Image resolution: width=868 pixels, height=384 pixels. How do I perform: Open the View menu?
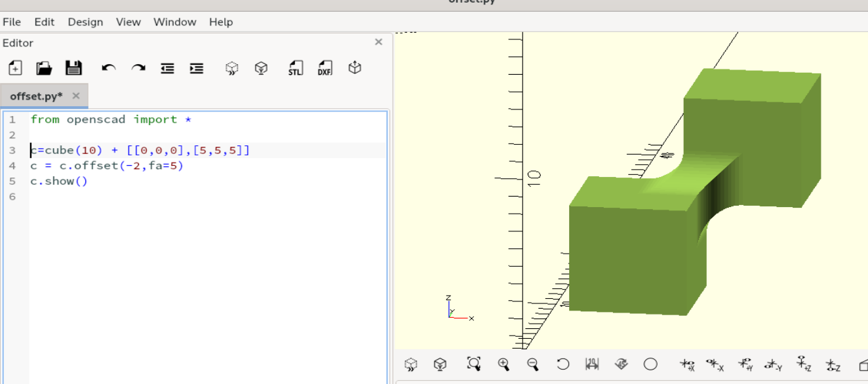click(128, 22)
